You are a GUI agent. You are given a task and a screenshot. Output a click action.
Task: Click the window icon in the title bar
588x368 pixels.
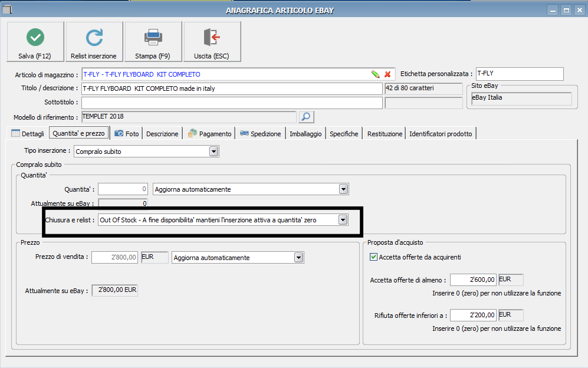coord(8,9)
